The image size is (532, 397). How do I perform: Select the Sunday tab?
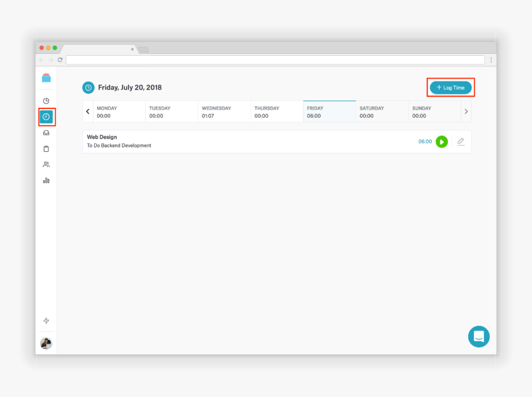[435, 111]
